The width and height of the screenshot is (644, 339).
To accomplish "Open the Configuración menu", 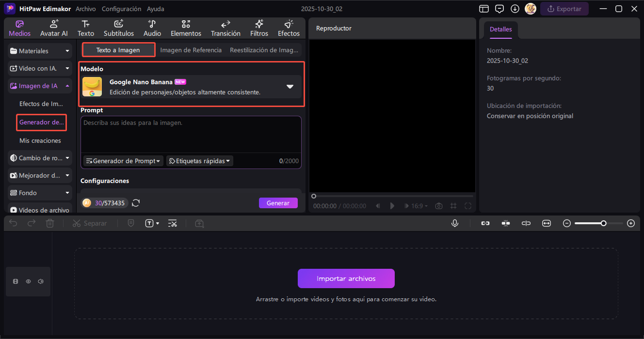I will 121,9.
